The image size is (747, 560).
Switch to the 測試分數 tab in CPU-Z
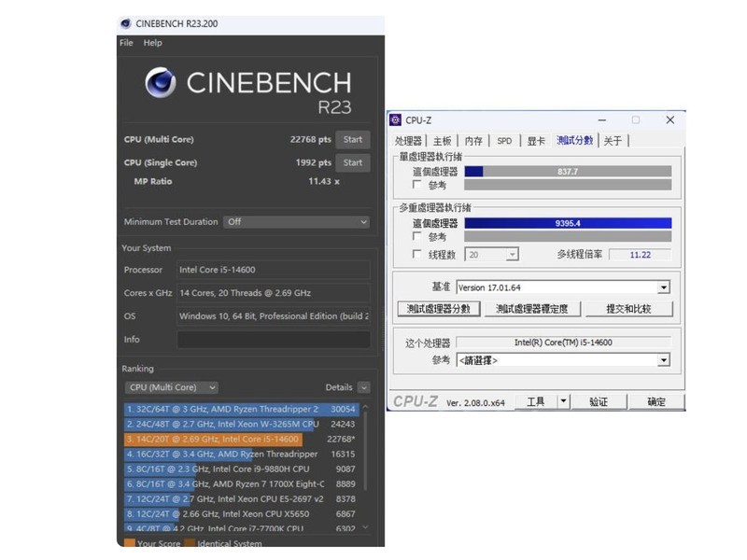coord(574,140)
